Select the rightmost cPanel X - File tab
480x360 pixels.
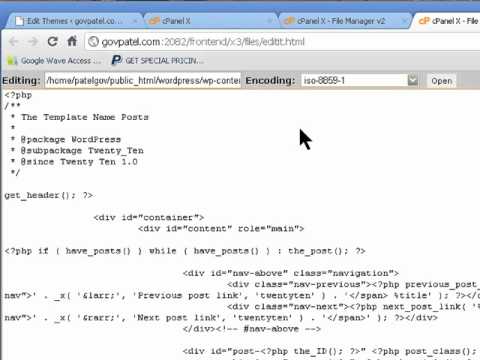point(448,21)
